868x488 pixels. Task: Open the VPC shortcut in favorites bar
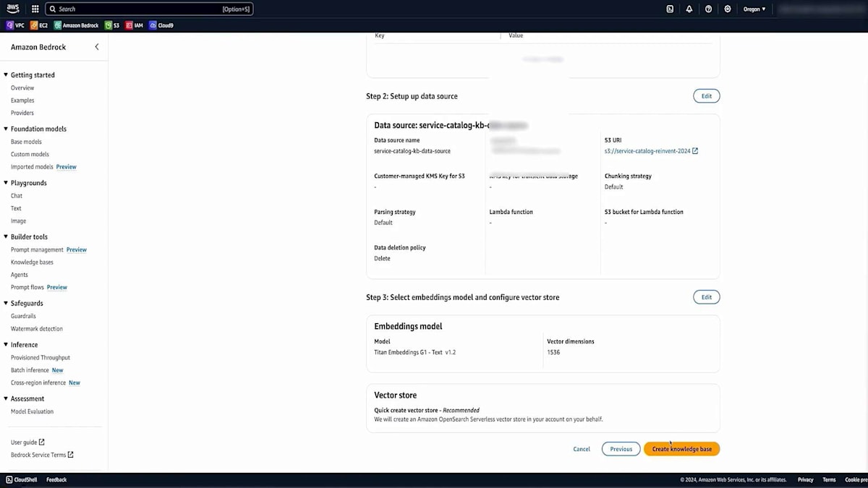[x=15, y=25]
